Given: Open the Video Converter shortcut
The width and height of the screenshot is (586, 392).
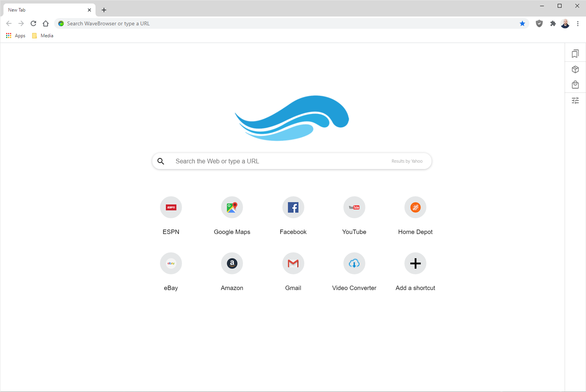Looking at the screenshot, I should (x=354, y=264).
